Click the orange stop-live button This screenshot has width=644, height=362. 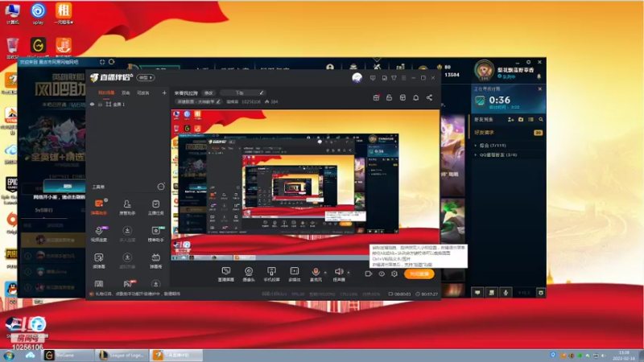419,274
